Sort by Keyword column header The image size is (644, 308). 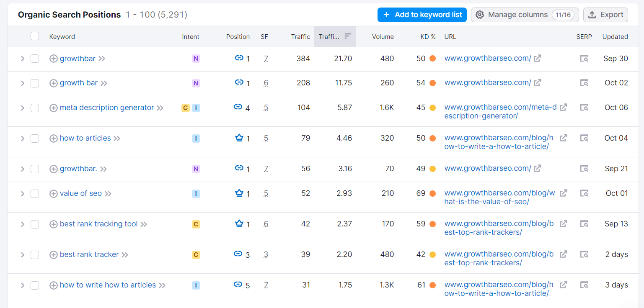pos(62,37)
